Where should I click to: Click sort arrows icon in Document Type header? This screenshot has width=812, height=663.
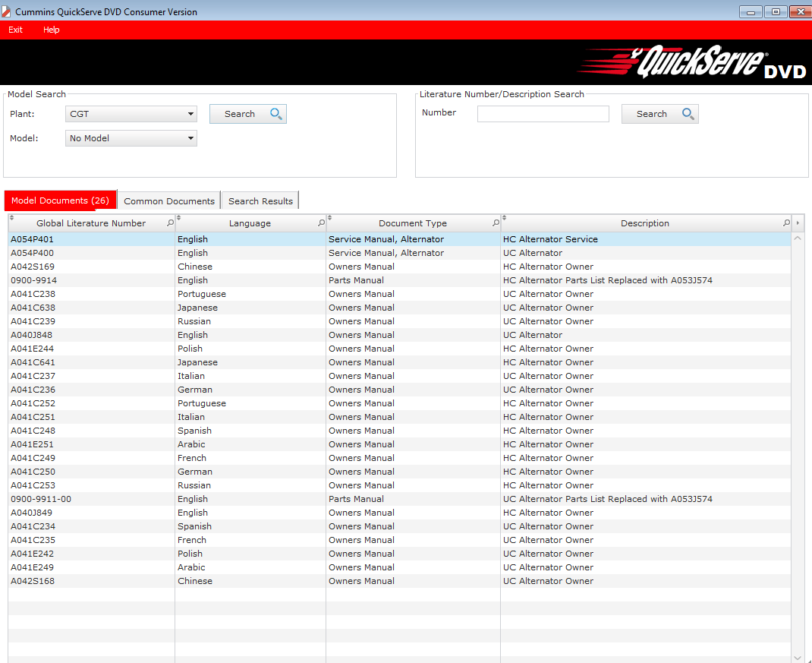(x=329, y=218)
